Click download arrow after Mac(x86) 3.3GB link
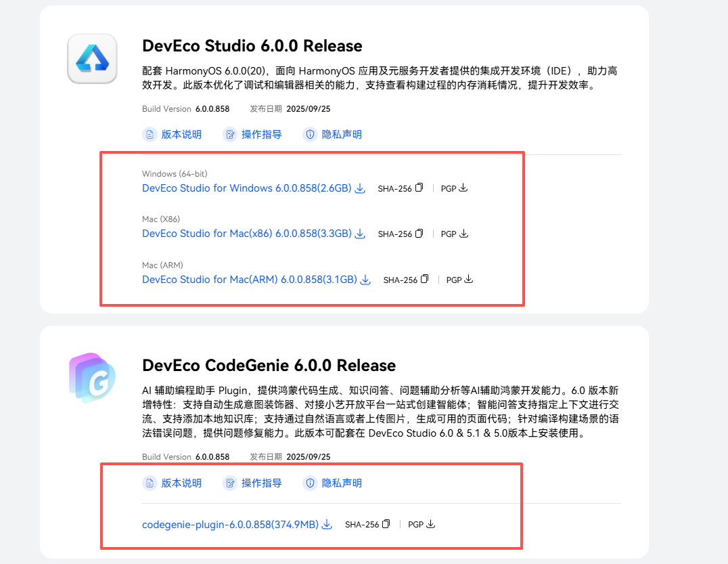Screen dimensions: 728x564 click(361, 234)
